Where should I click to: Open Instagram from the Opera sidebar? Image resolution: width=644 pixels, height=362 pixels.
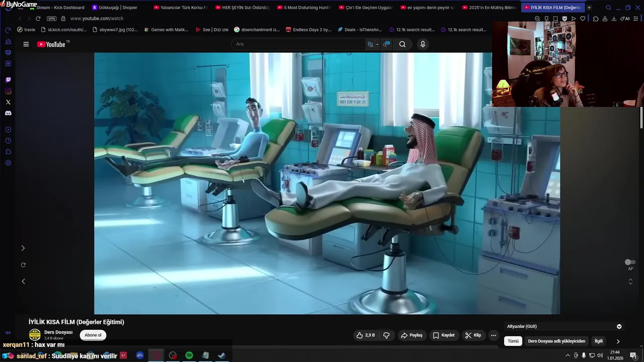click(8, 91)
